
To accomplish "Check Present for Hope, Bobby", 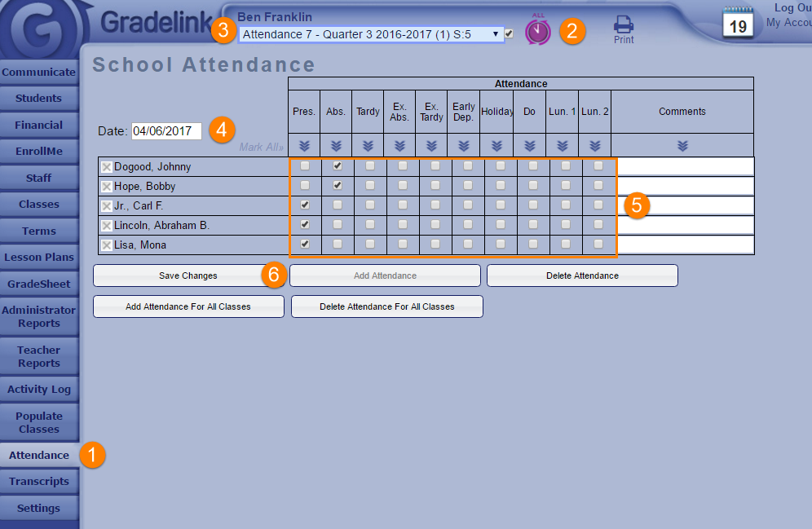I will coord(305,185).
